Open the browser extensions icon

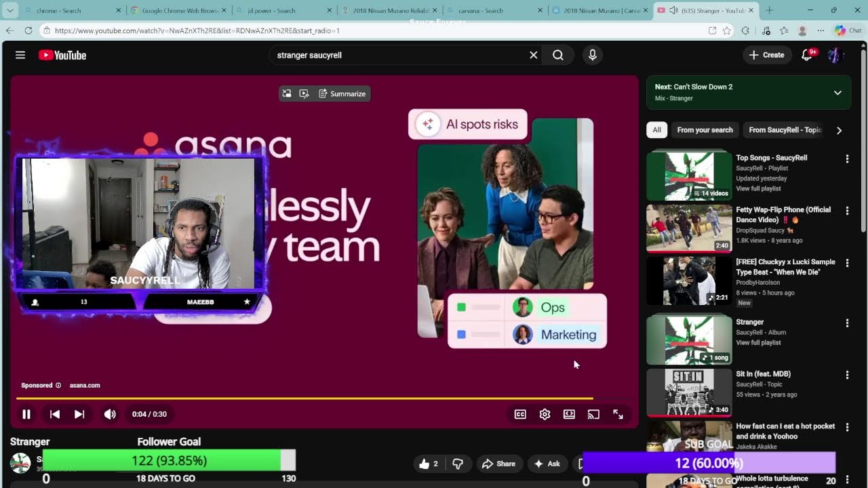pos(745,30)
